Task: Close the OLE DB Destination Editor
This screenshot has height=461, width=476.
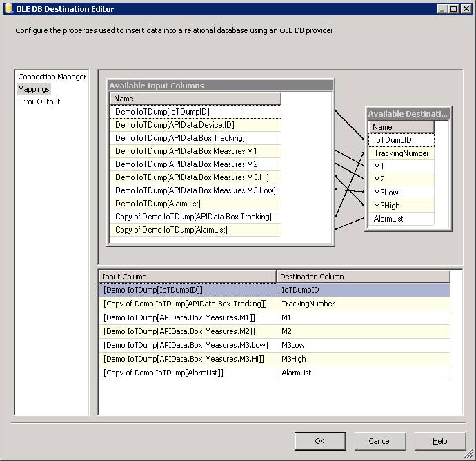Action: pyautogui.click(x=466, y=9)
